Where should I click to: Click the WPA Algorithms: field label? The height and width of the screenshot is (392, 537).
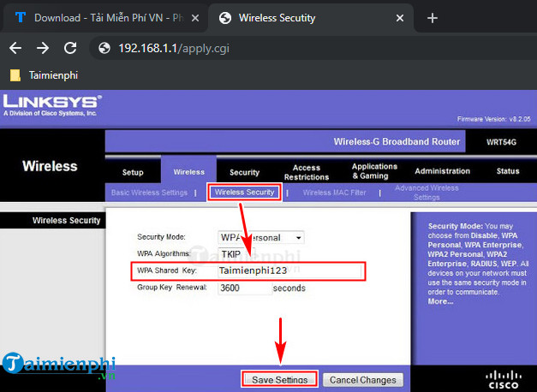tap(164, 253)
